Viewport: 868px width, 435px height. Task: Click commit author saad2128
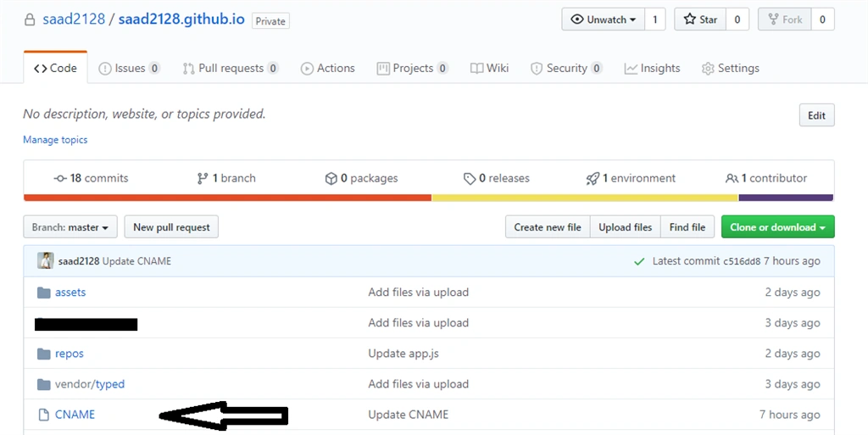79,261
